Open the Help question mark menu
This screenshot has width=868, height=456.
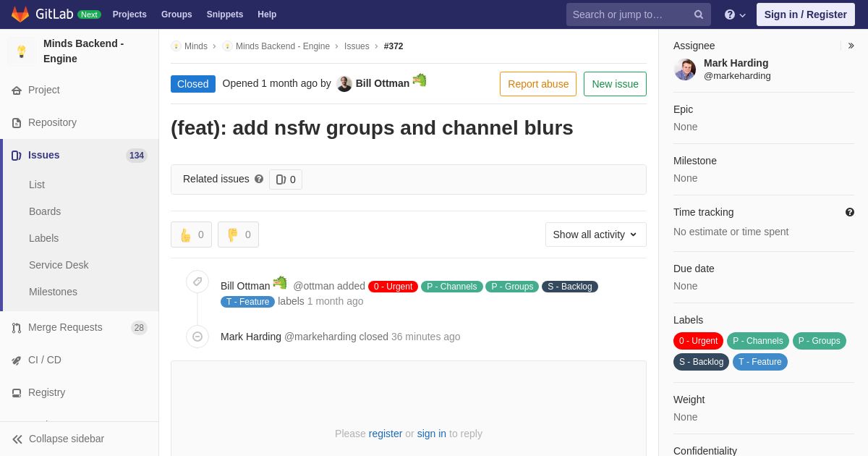coord(735,14)
